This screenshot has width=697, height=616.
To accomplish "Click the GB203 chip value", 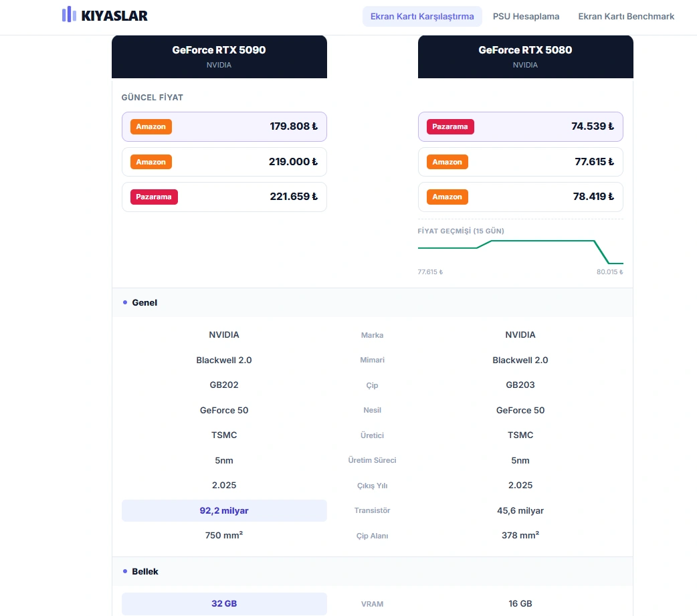I will tap(520, 385).
